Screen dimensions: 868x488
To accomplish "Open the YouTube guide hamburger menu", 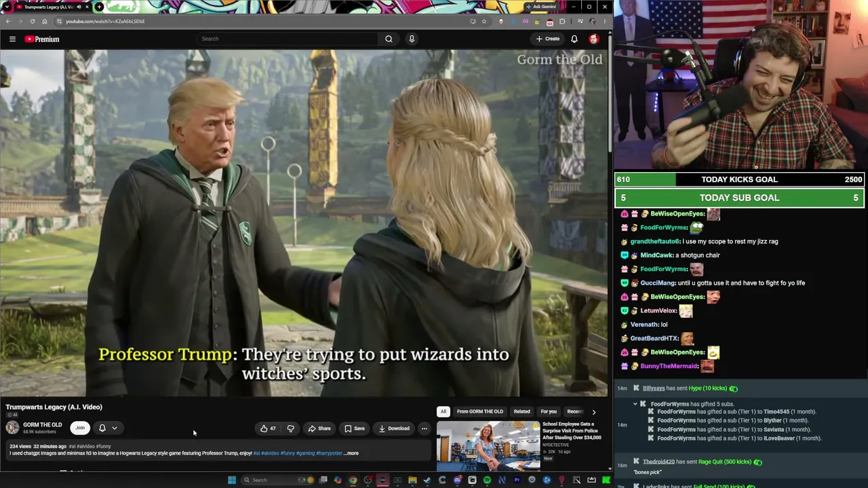I will (x=12, y=39).
